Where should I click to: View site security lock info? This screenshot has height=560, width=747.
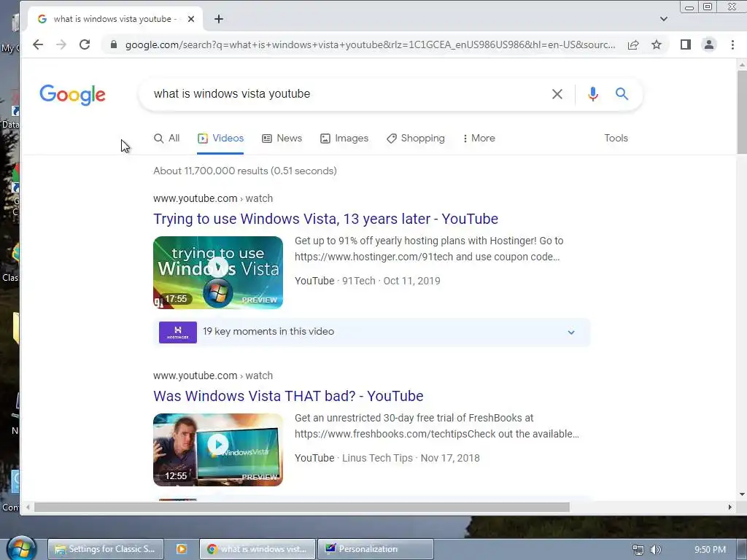point(113,44)
